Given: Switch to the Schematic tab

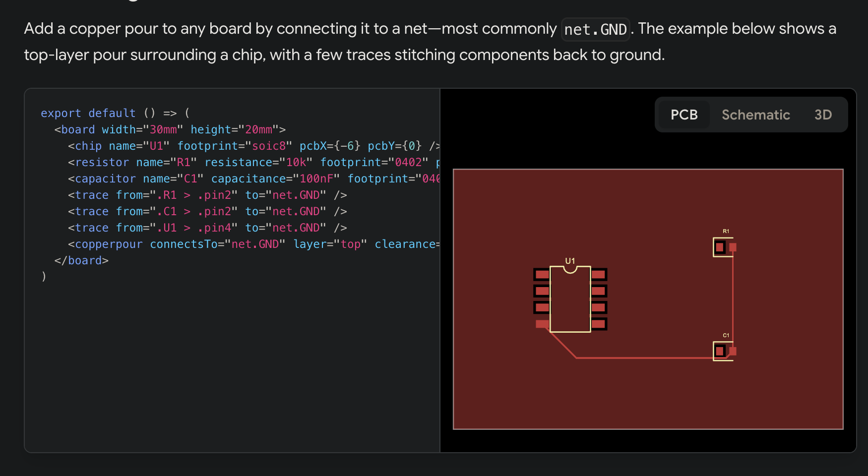Looking at the screenshot, I should pyautogui.click(x=755, y=115).
